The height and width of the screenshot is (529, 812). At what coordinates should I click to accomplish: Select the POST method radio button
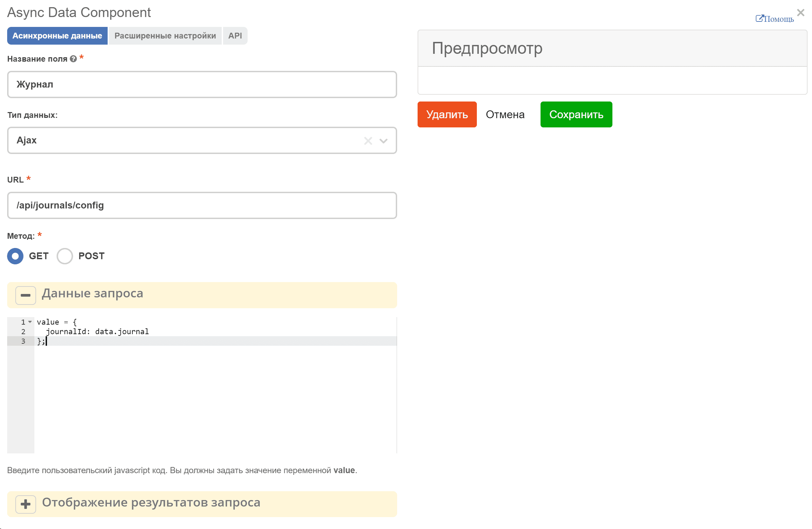coord(65,256)
